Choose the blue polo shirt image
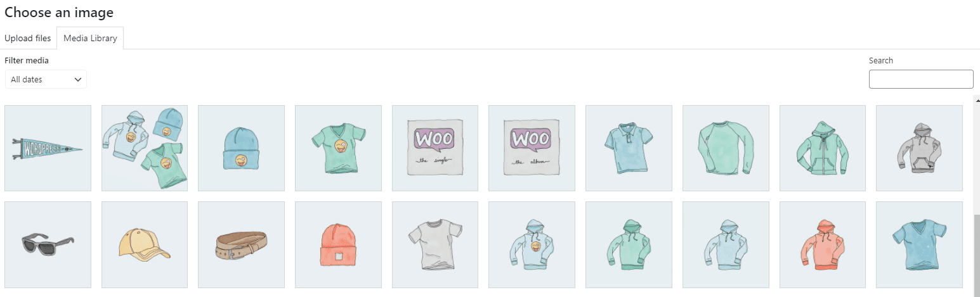This screenshot has width=980, height=297. point(629,148)
